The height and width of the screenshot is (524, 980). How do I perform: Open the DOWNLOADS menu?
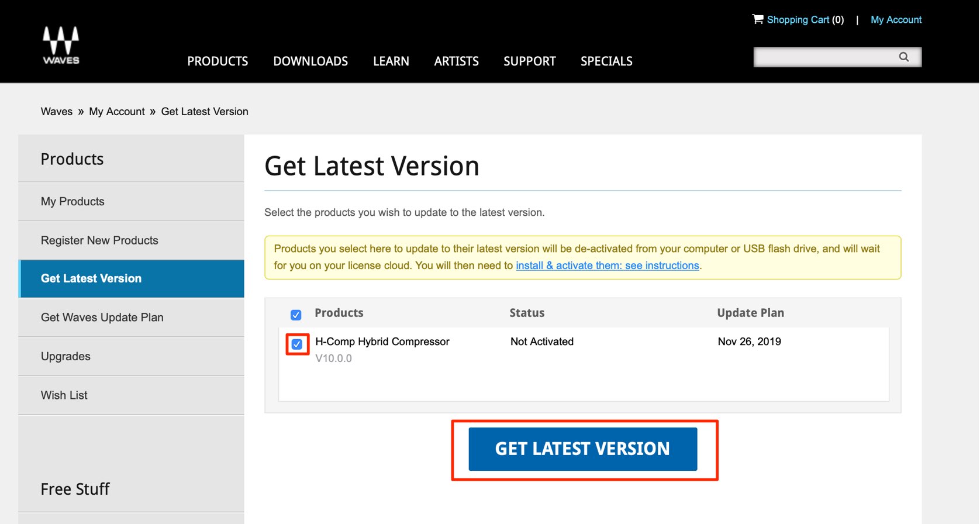(x=310, y=61)
